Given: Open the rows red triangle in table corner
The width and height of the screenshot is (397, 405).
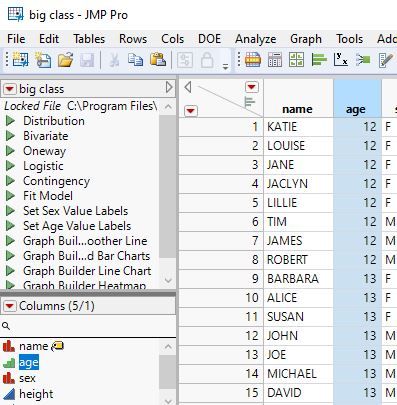Looking at the screenshot, I should pyautogui.click(x=191, y=111).
